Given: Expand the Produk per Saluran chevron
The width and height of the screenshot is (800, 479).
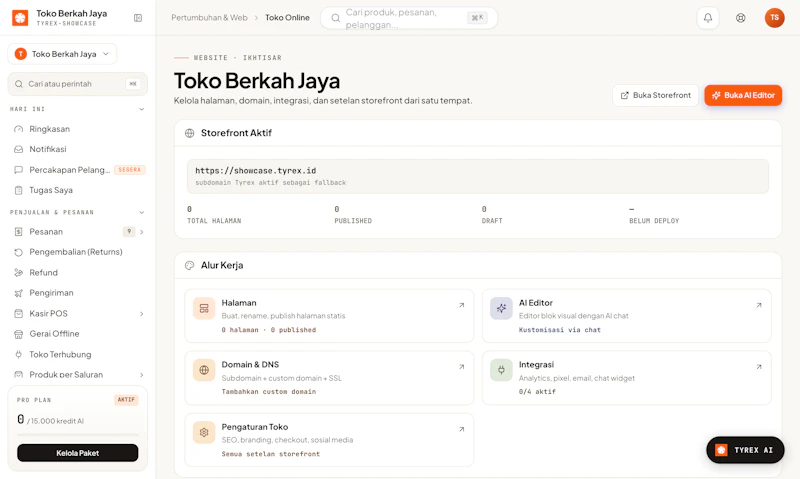Looking at the screenshot, I should pos(142,375).
